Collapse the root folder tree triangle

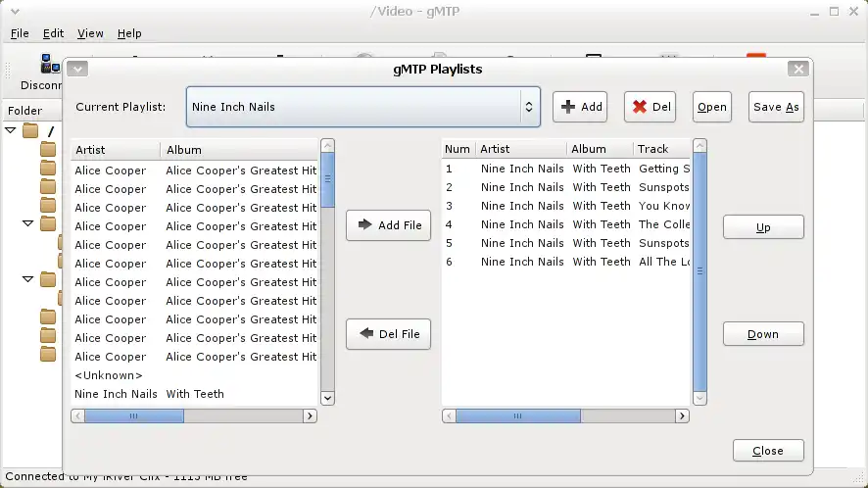click(11, 130)
